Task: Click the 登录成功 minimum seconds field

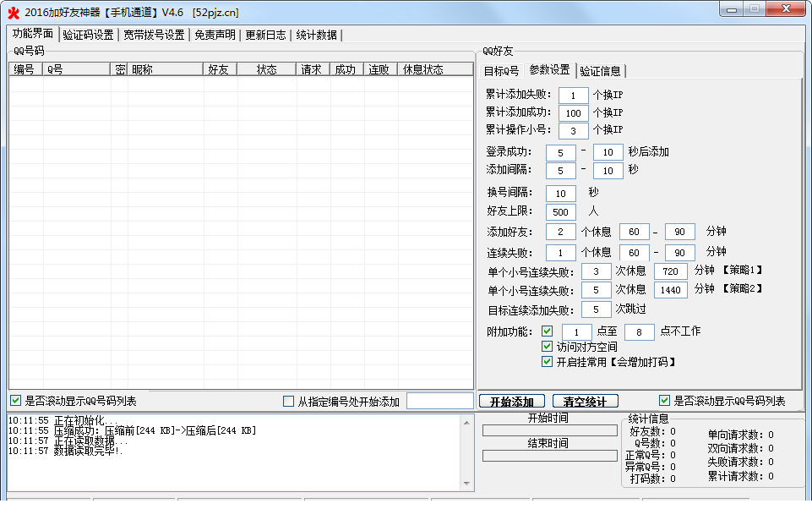Action: (x=560, y=152)
